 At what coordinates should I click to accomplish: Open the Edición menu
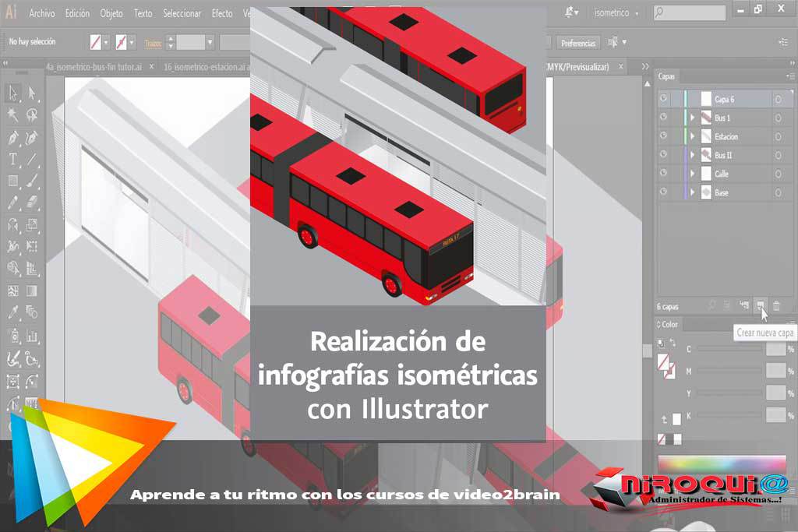[x=77, y=14]
